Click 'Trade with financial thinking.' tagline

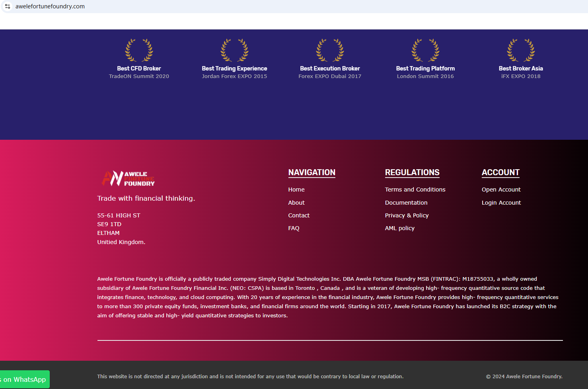[x=146, y=198]
